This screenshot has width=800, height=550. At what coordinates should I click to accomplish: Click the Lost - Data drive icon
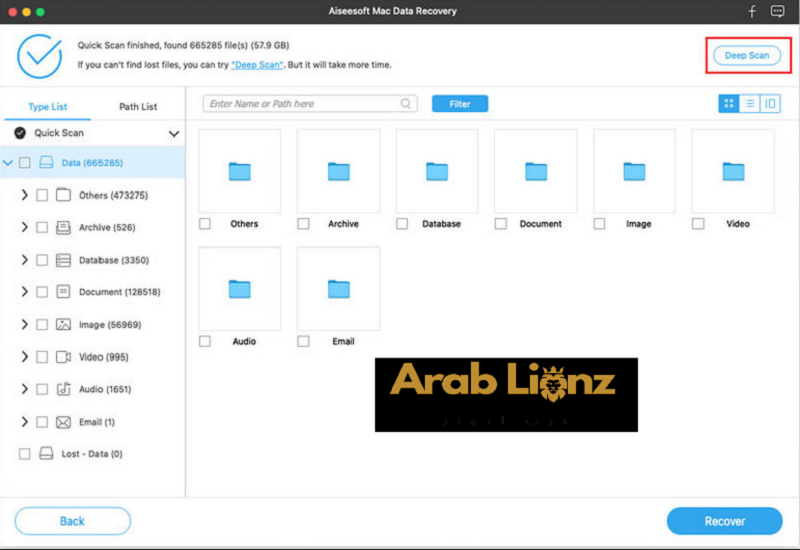46,454
